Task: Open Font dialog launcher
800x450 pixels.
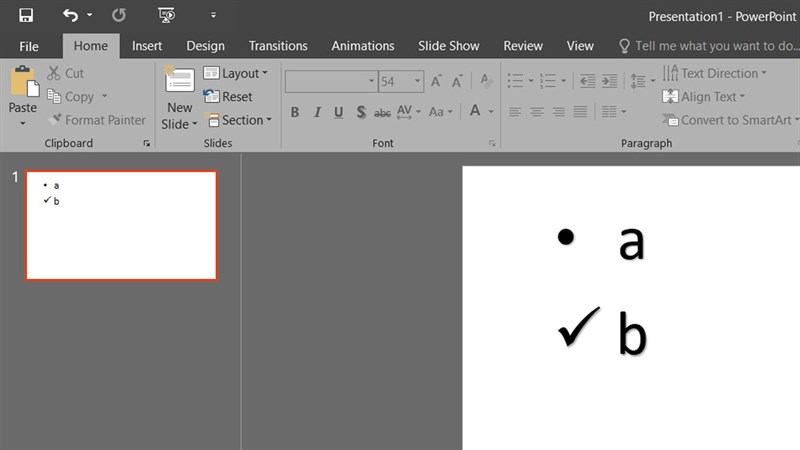Action: click(492, 143)
